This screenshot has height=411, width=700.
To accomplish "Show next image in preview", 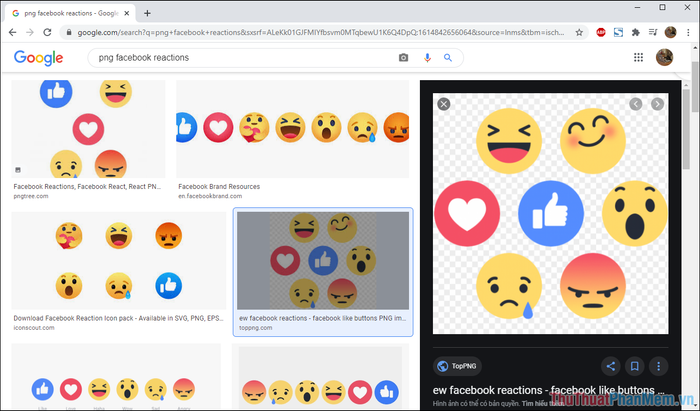I will 657,104.
